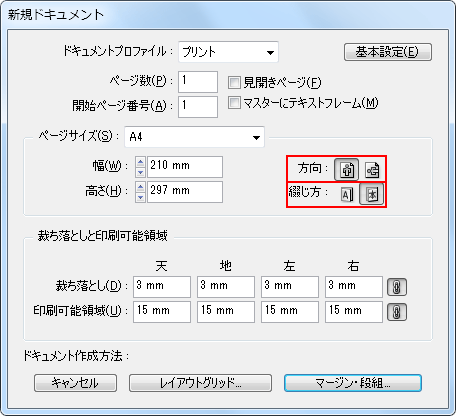The width and height of the screenshot is (456, 416).
Task: Toggle the slug (印刷可能領域) chain link icon
Action: [x=397, y=312]
